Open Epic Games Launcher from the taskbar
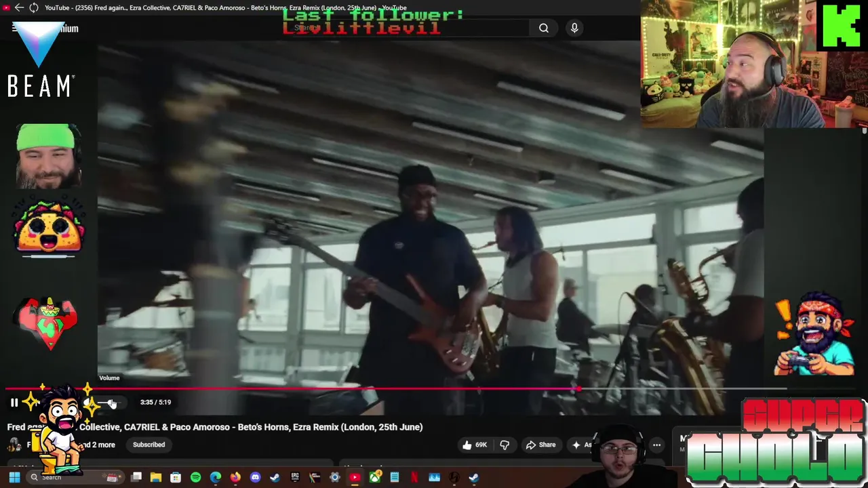 (295, 477)
